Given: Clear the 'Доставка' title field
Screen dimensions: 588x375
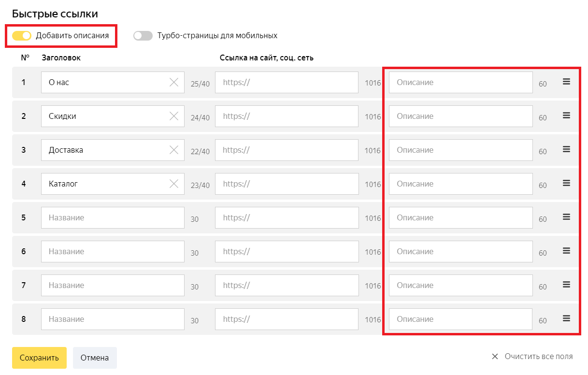Looking at the screenshot, I should pos(174,150).
